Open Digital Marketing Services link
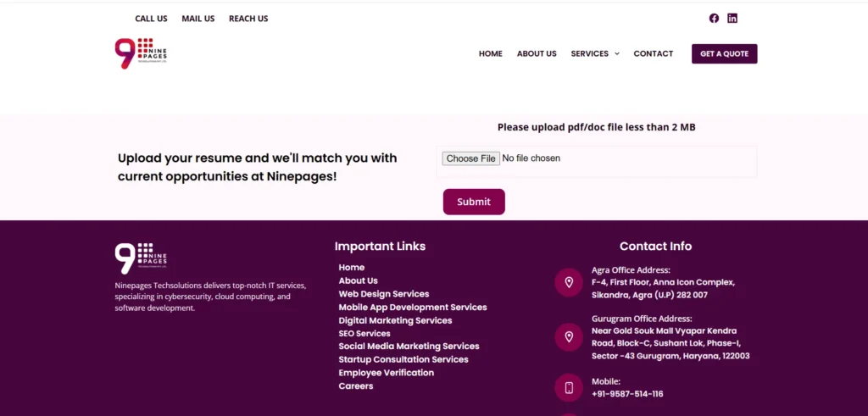The image size is (868, 416). (395, 320)
